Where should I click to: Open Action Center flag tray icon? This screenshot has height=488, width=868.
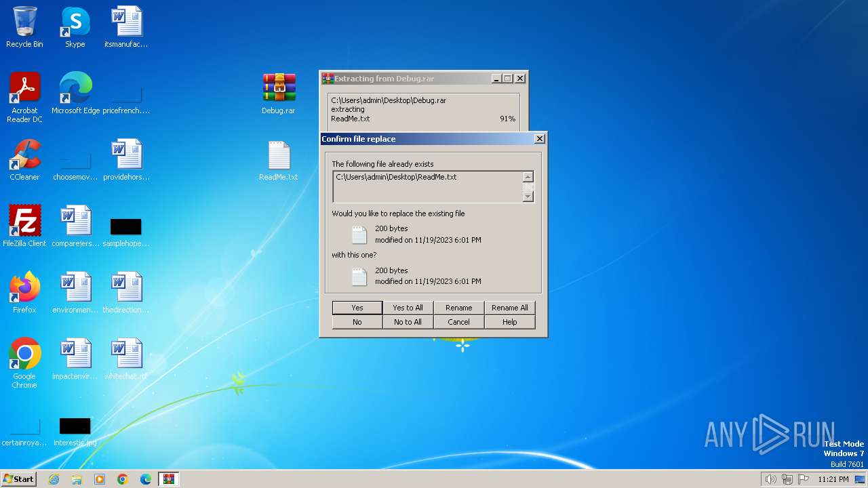pos(804,479)
